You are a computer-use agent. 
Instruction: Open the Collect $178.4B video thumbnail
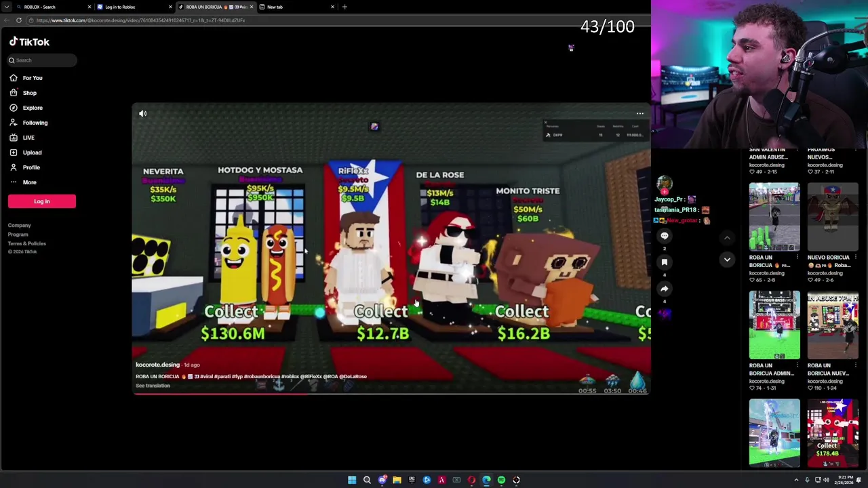click(x=833, y=433)
